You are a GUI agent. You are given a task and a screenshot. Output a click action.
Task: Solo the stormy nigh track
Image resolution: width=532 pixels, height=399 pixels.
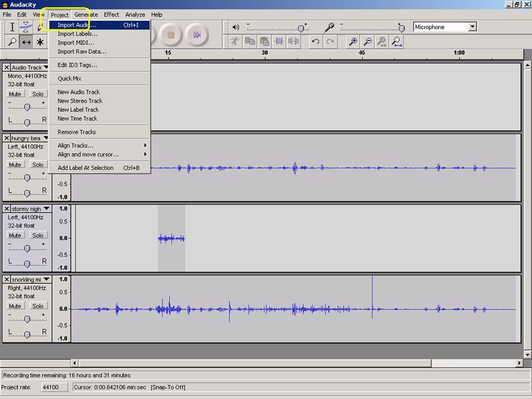pyautogui.click(x=38, y=235)
